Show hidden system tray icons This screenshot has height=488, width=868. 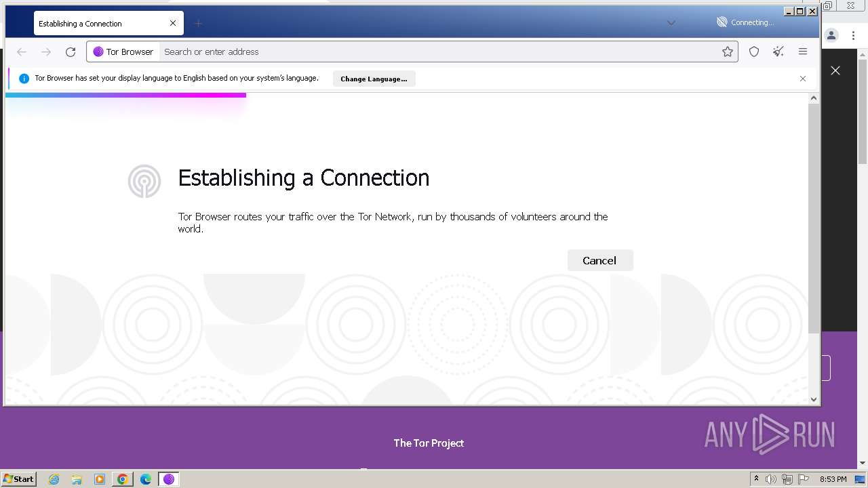[x=756, y=479]
